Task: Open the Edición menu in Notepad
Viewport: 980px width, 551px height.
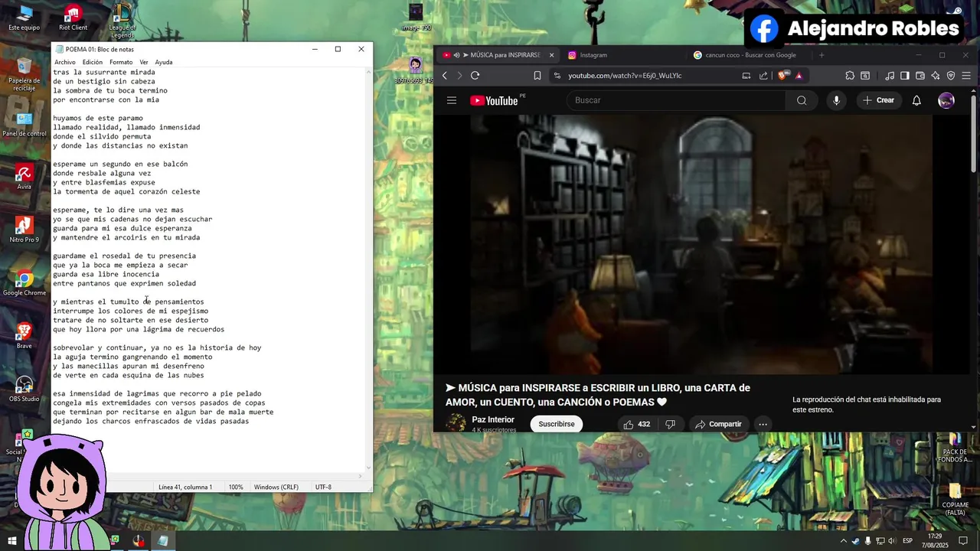Action: tap(93, 62)
